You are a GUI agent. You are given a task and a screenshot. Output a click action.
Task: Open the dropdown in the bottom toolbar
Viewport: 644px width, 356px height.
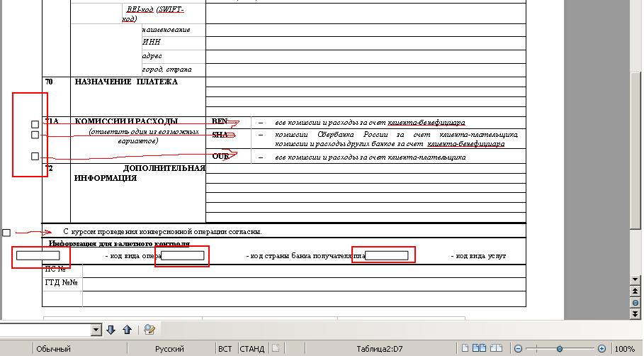click(x=95, y=330)
